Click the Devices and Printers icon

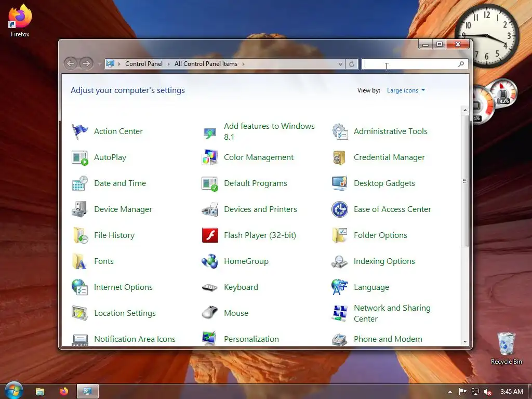(210, 209)
